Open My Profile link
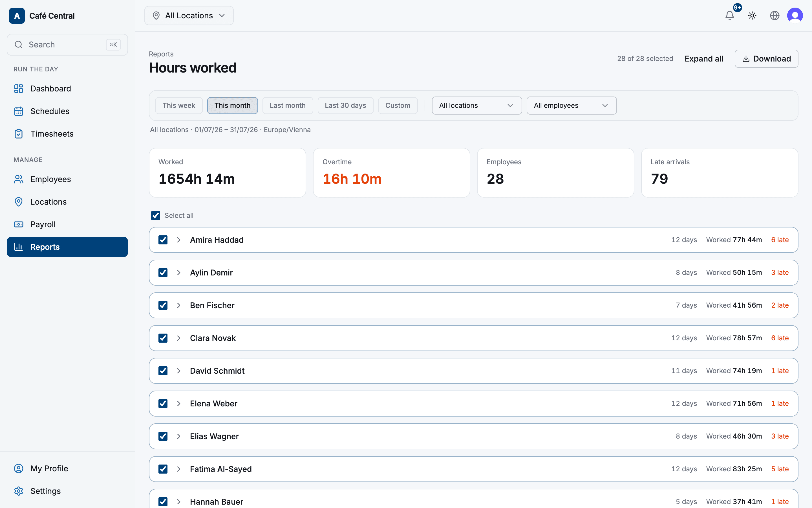Viewport: 812px width, 508px height. 67,468
